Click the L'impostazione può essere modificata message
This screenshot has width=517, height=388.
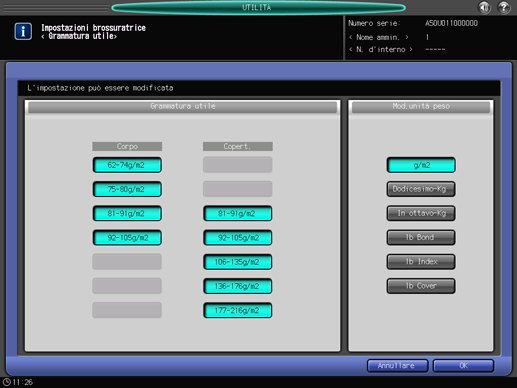pyautogui.click(x=100, y=88)
